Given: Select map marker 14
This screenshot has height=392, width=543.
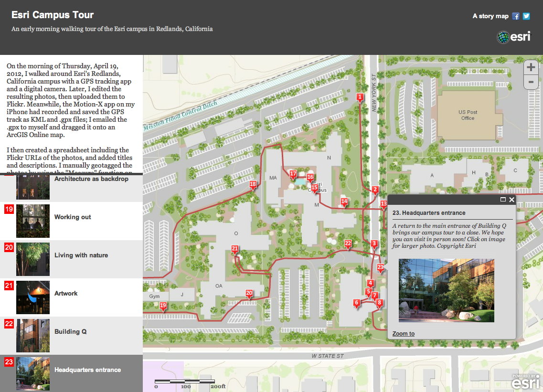Looking at the screenshot, I should pyautogui.click(x=344, y=202).
